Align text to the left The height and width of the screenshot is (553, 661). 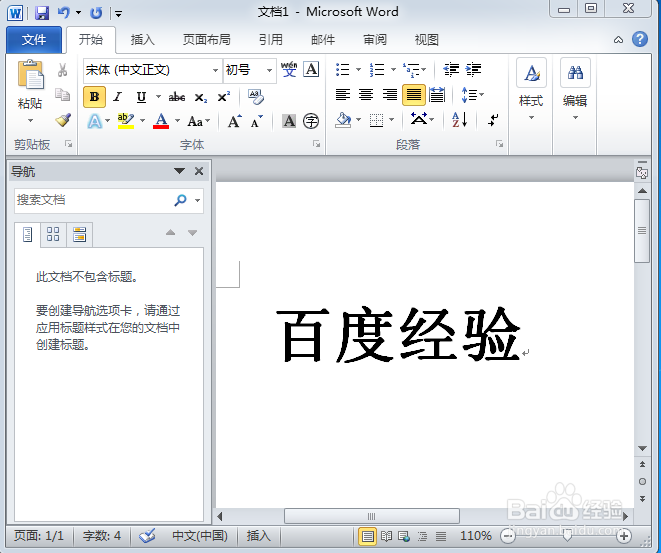343,95
